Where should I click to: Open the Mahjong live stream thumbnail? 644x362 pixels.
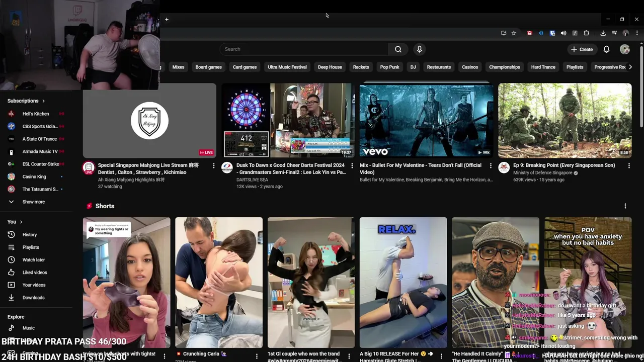pyautogui.click(x=149, y=121)
